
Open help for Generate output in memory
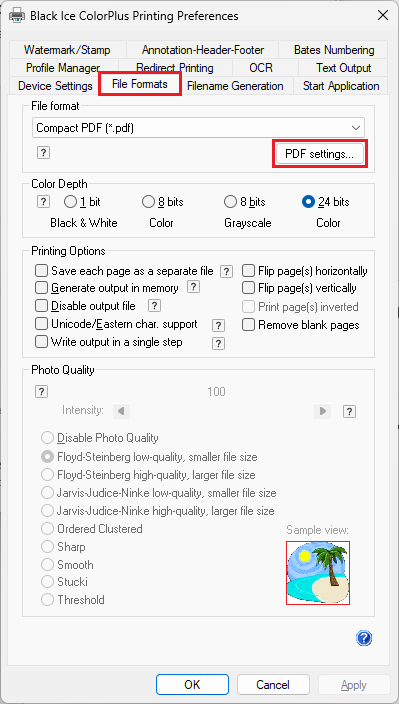coord(193,287)
